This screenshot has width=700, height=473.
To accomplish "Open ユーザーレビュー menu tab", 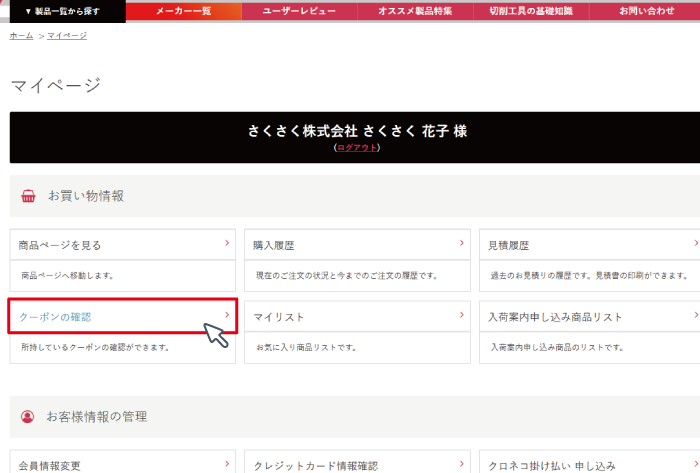I will 299,11.
